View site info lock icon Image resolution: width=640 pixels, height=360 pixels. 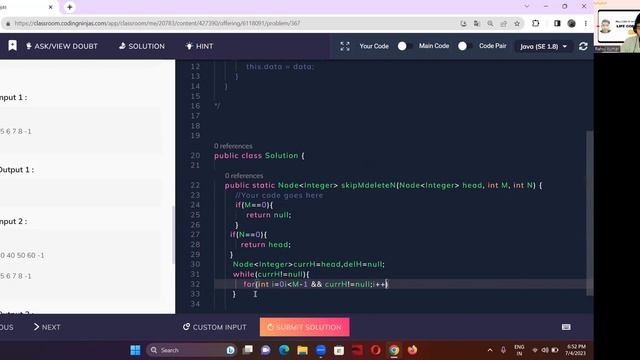(x=8, y=23)
